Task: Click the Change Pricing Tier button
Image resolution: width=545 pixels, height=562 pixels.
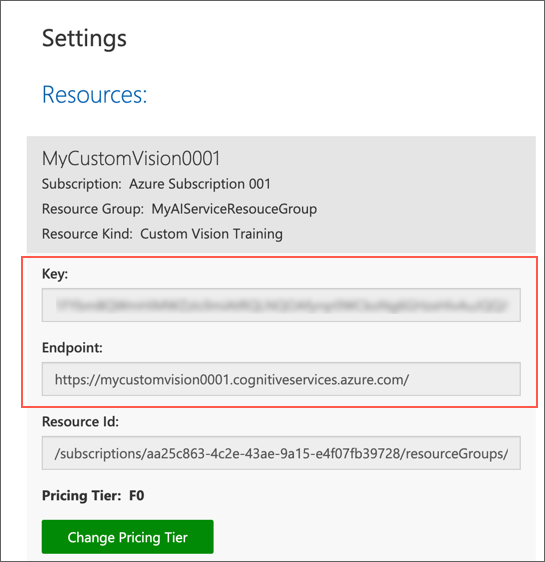Action: [x=128, y=537]
